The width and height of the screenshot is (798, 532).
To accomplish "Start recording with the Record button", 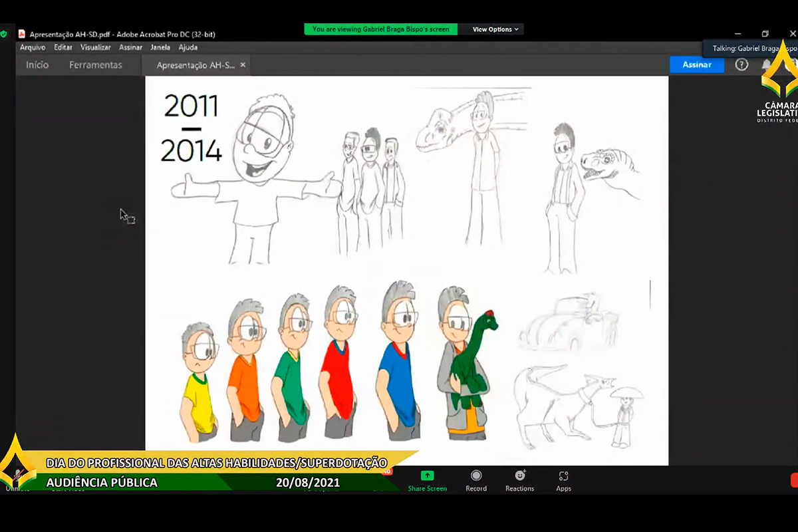I will [x=476, y=476].
